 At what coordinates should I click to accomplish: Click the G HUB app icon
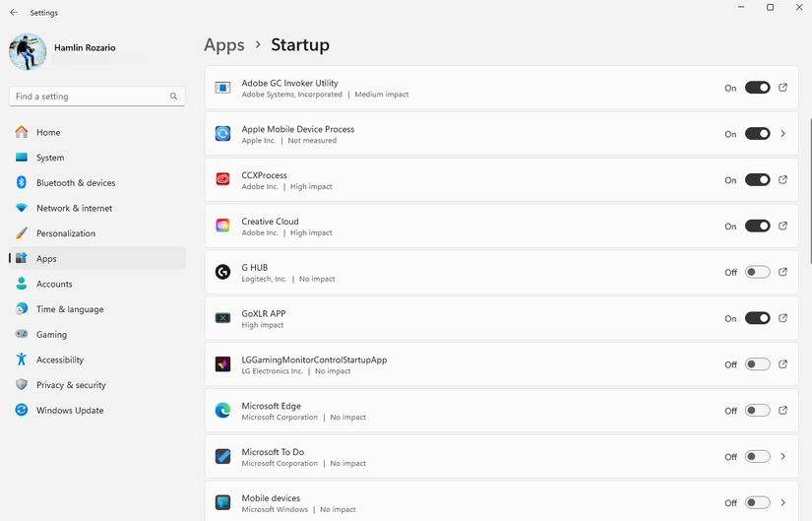coord(223,272)
